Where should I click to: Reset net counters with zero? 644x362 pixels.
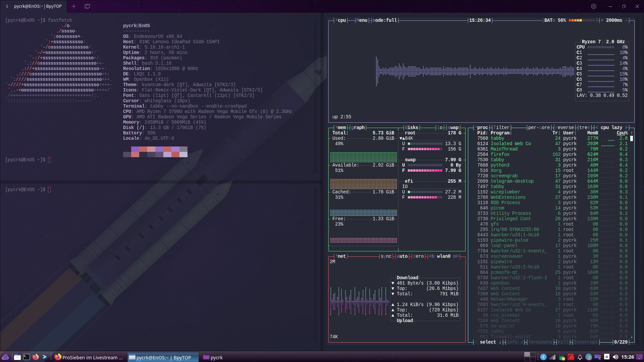tap(418, 256)
